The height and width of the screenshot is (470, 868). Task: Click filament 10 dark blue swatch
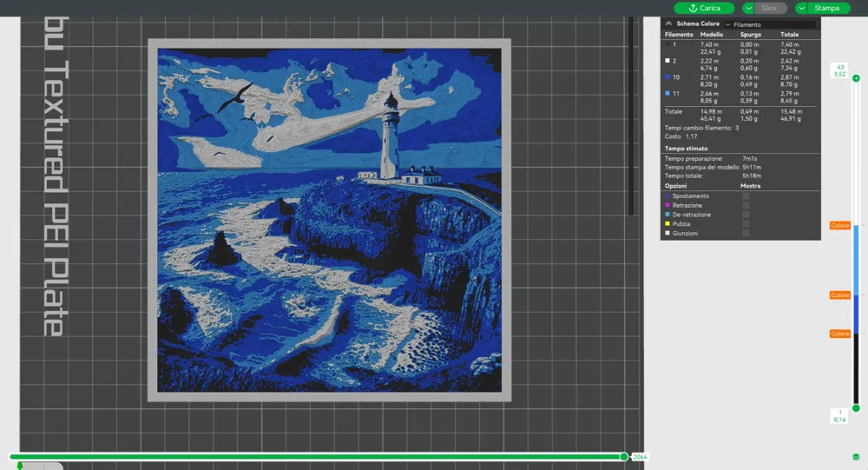[667, 77]
